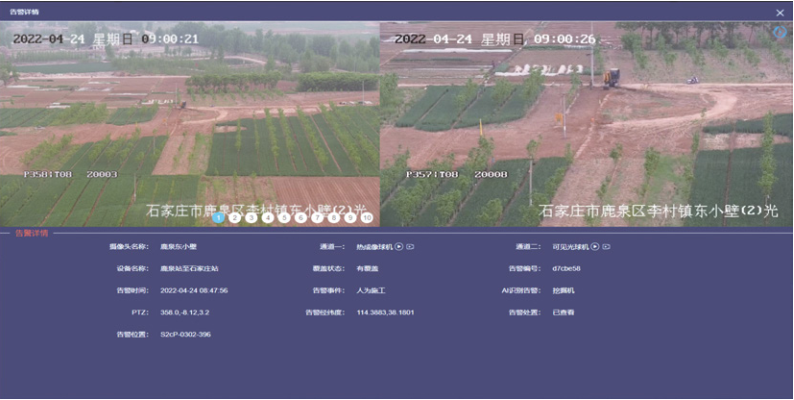The width and height of the screenshot is (794, 400).
Task: Click play icon beside 可见光球机 channel
Action: pyautogui.click(x=595, y=246)
